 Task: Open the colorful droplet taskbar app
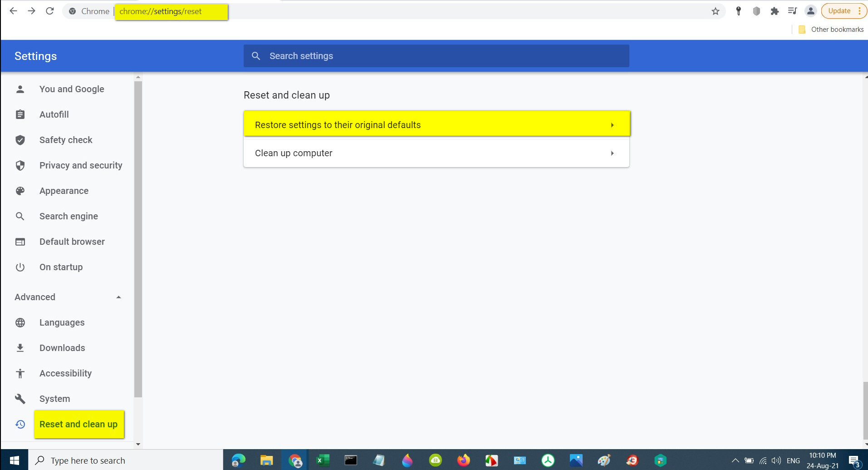[x=407, y=460]
